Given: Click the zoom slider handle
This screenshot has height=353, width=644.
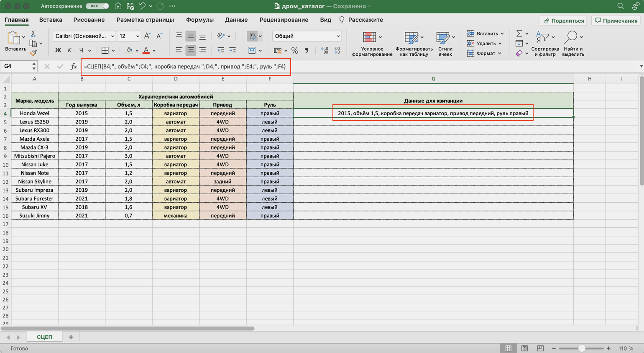Looking at the screenshot, I should (582, 348).
